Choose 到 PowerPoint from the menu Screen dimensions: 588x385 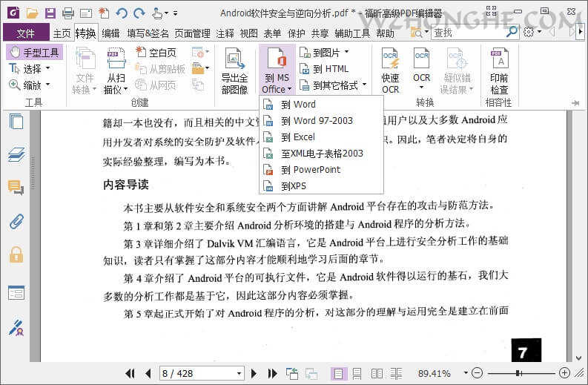pyautogui.click(x=310, y=170)
